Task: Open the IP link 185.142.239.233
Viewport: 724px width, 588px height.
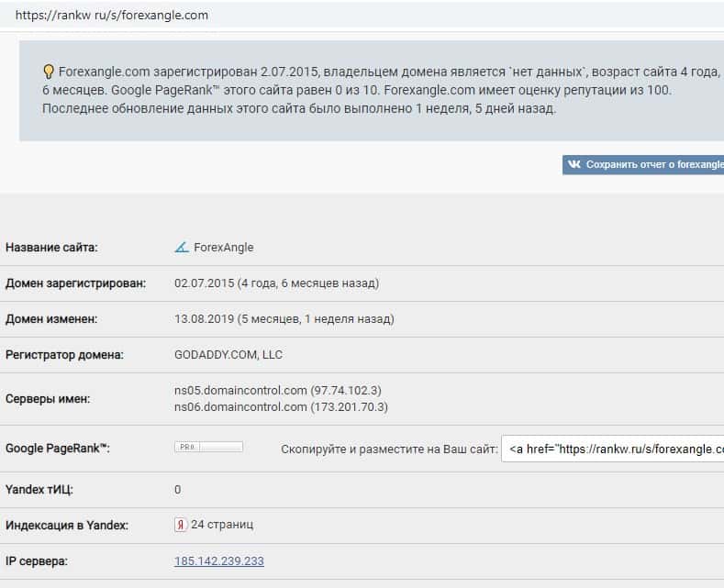Action: point(218,560)
